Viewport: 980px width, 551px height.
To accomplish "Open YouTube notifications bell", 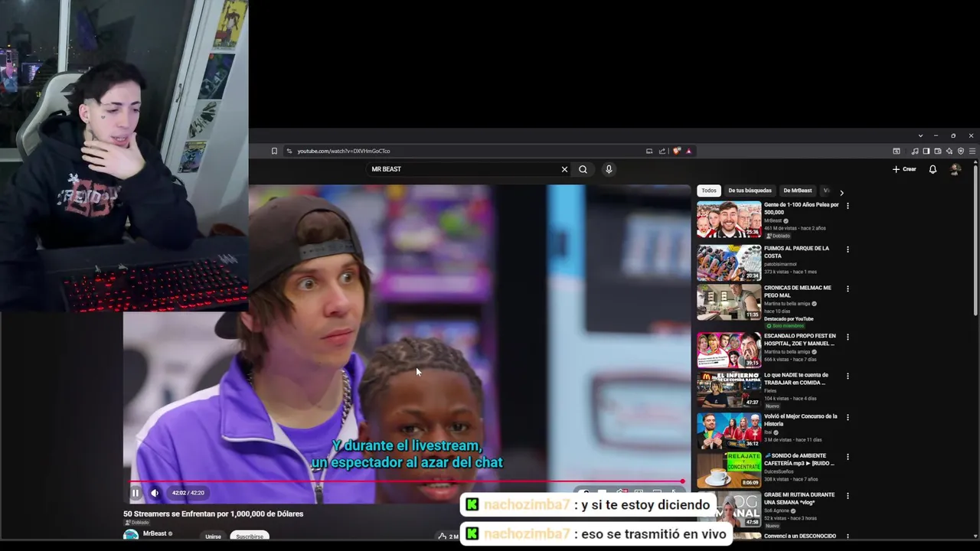I will click(933, 169).
